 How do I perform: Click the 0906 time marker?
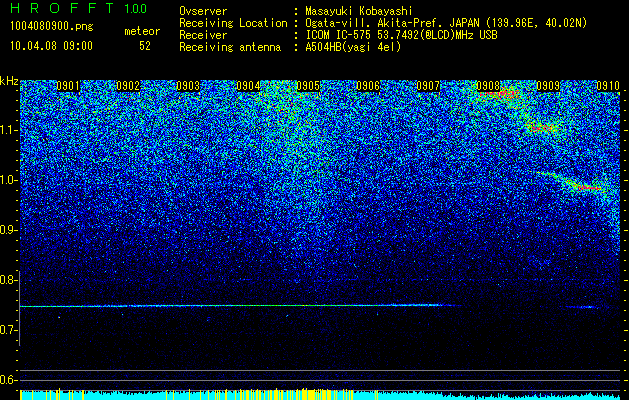[368, 86]
